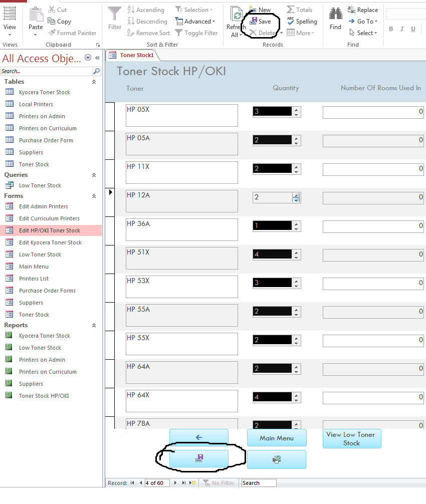Click Toggle Filter button

196,33
